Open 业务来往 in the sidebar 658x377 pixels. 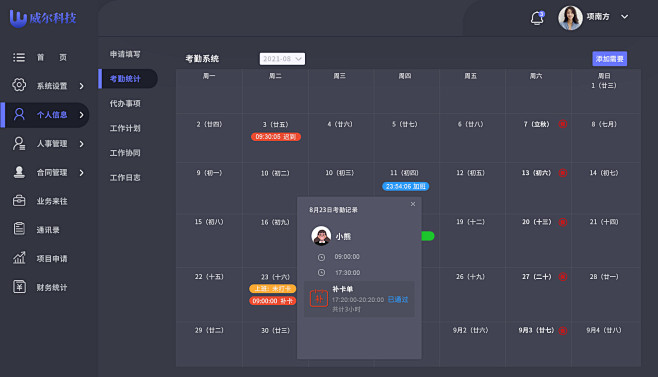(x=52, y=201)
